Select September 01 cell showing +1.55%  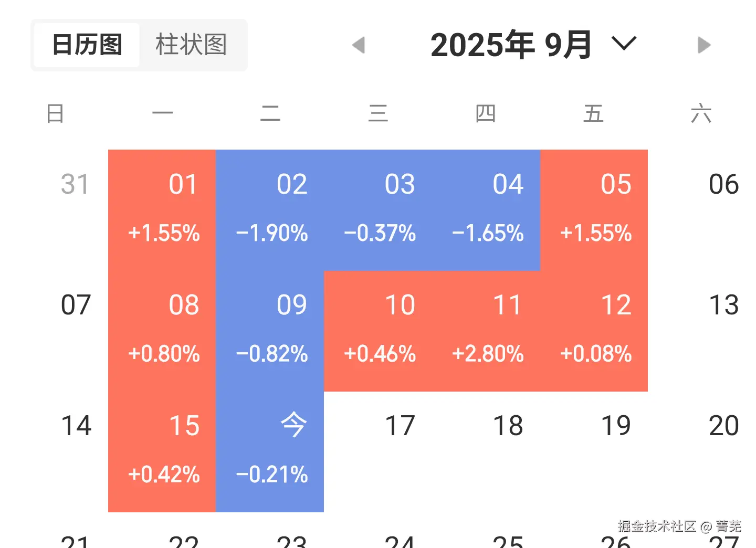tap(162, 210)
